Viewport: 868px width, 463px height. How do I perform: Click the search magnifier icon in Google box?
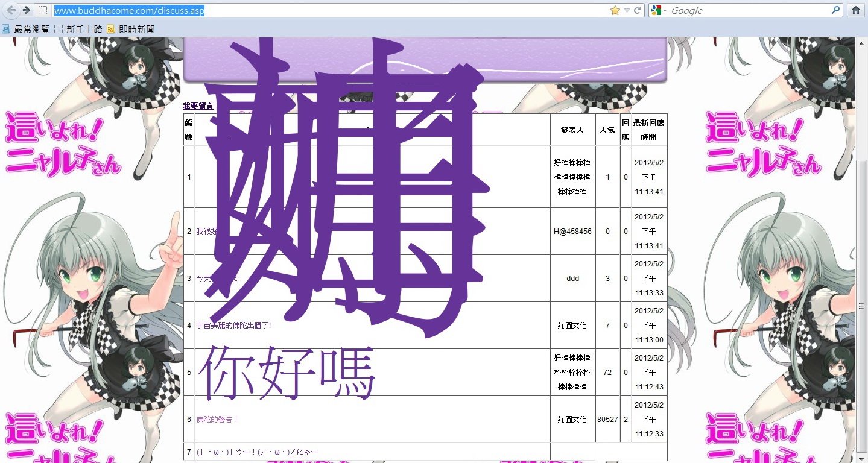click(x=835, y=10)
